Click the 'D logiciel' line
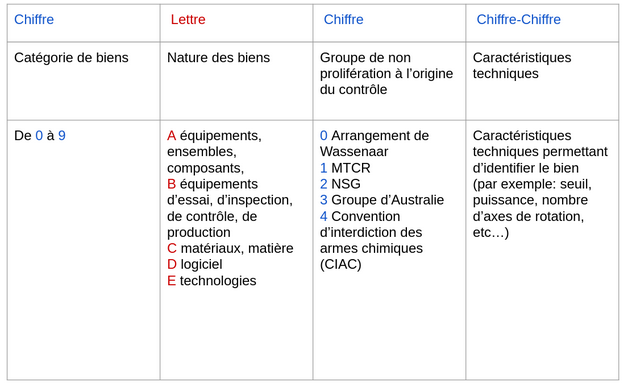Image resolution: width=627 pixels, height=387 pixels. [x=195, y=264]
